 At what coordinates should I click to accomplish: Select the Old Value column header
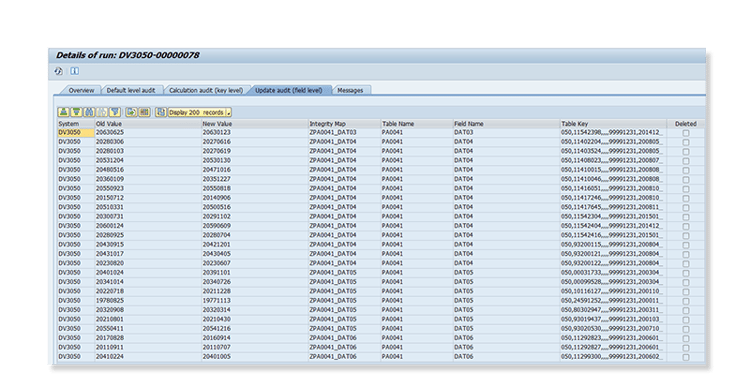(x=148, y=123)
